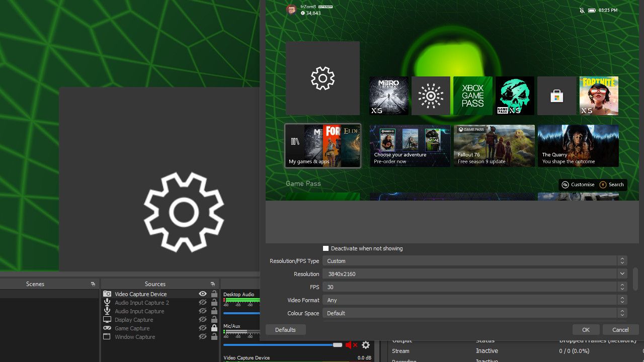Viewport: 644px width, 362px height.
Task: Open Xbox Game Pass tile
Action: click(473, 96)
